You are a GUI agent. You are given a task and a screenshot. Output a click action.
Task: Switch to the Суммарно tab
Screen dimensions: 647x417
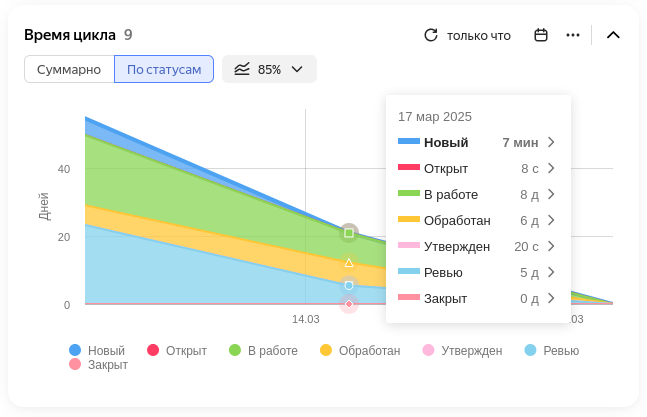pos(69,69)
